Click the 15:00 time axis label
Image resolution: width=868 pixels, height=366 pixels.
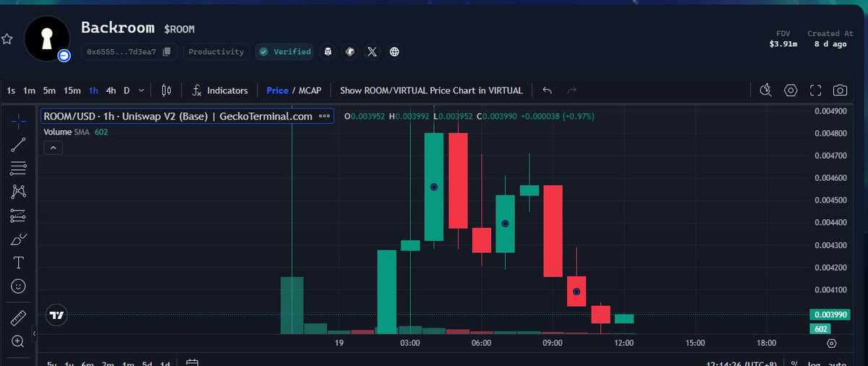(x=695, y=343)
